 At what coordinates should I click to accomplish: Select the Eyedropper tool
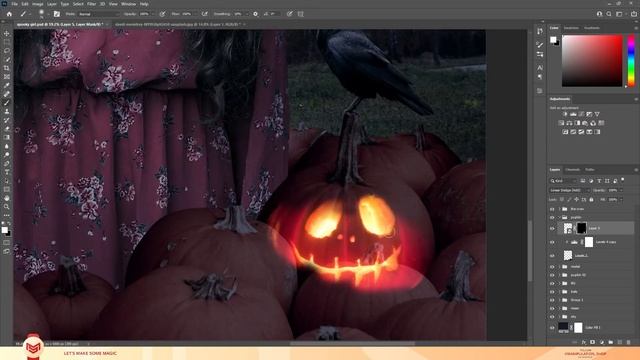(7, 85)
